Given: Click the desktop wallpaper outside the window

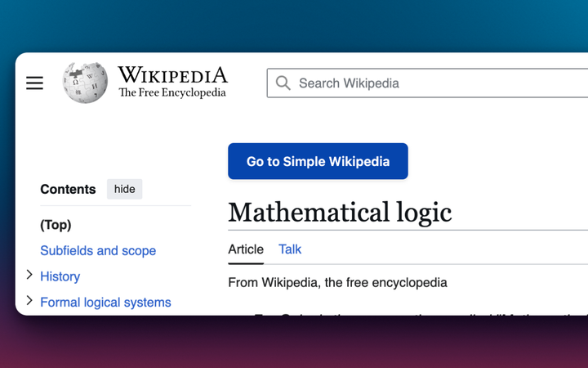Looking at the screenshot, I should tap(294, 25).
